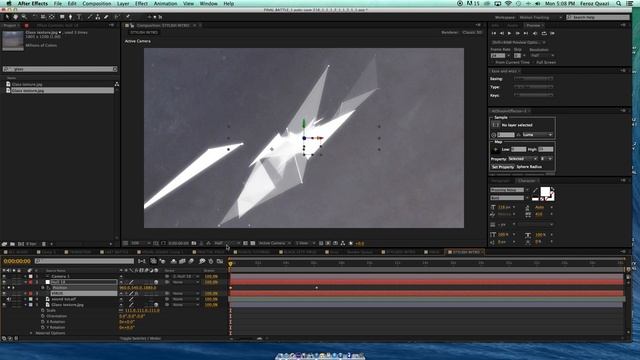Toggle Orientation property stopwatch
The height and width of the screenshot is (360, 640).
(x=43, y=316)
